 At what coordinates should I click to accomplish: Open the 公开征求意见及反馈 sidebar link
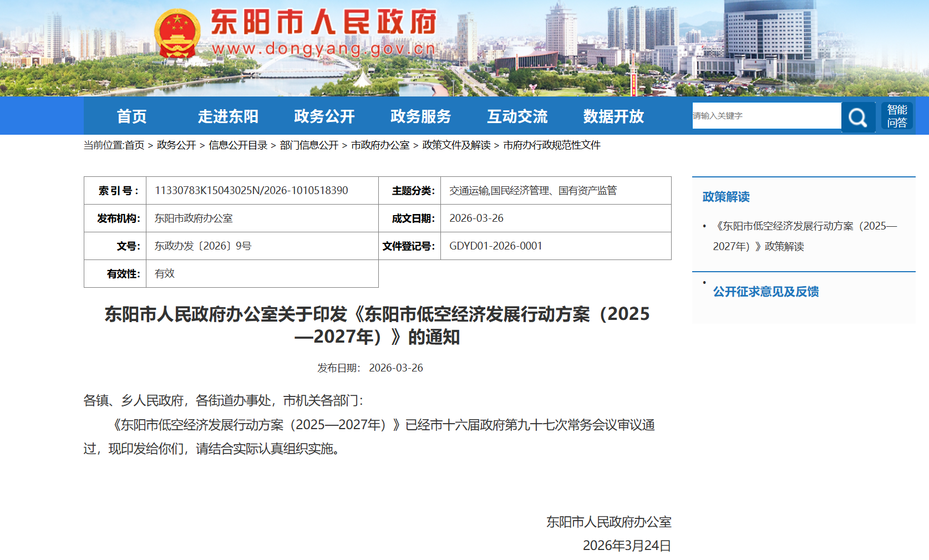pyautogui.click(x=766, y=292)
